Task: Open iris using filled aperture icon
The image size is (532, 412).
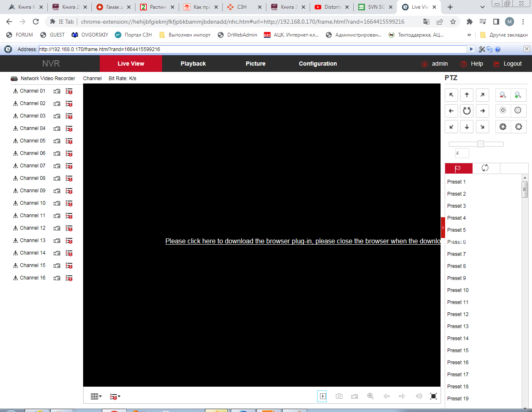Action: [x=503, y=127]
